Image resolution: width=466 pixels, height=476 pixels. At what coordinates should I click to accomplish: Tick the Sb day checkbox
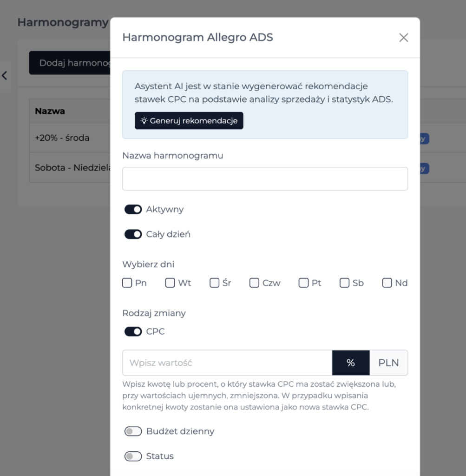point(344,283)
